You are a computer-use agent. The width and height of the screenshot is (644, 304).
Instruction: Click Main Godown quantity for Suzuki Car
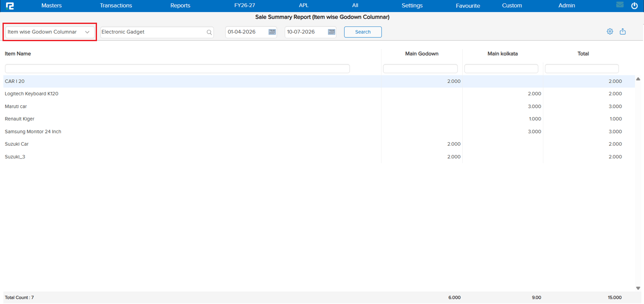[454, 144]
